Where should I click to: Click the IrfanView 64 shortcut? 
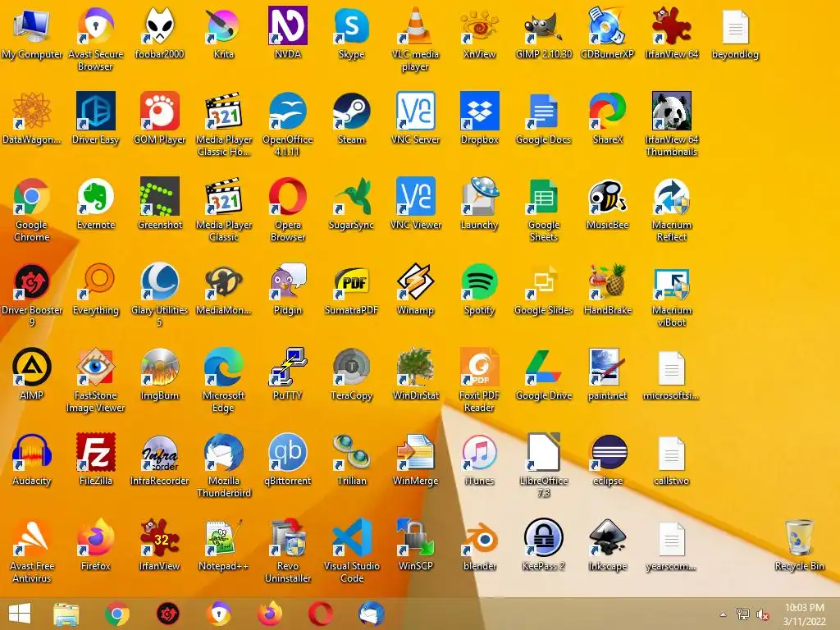(671, 25)
